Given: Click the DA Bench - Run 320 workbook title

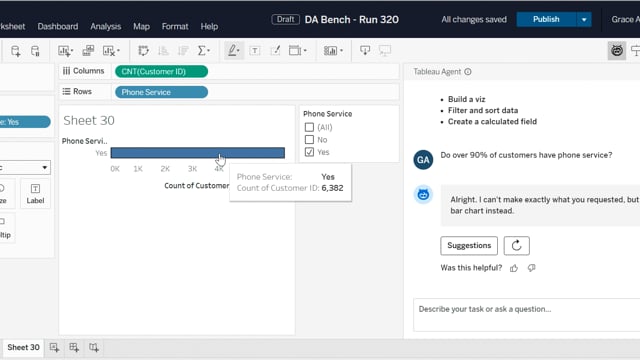Looking at the screenshot, I should (351, 20).
